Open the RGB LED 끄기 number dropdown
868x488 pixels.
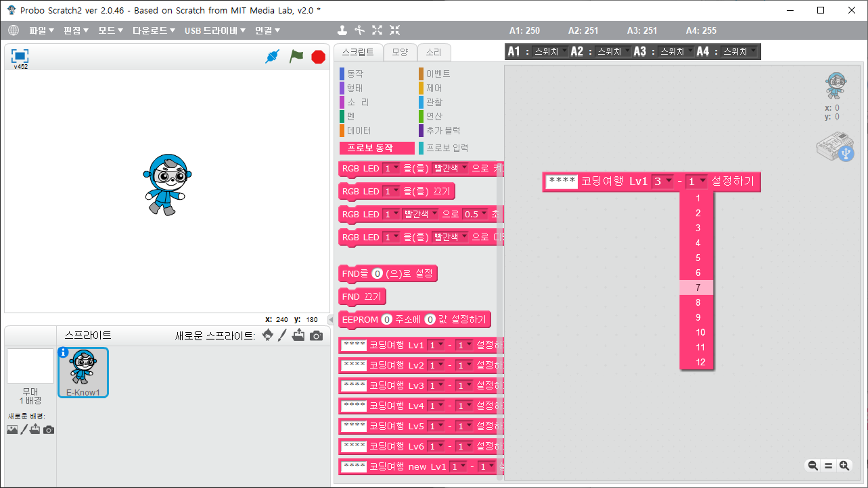coord(392,191)
